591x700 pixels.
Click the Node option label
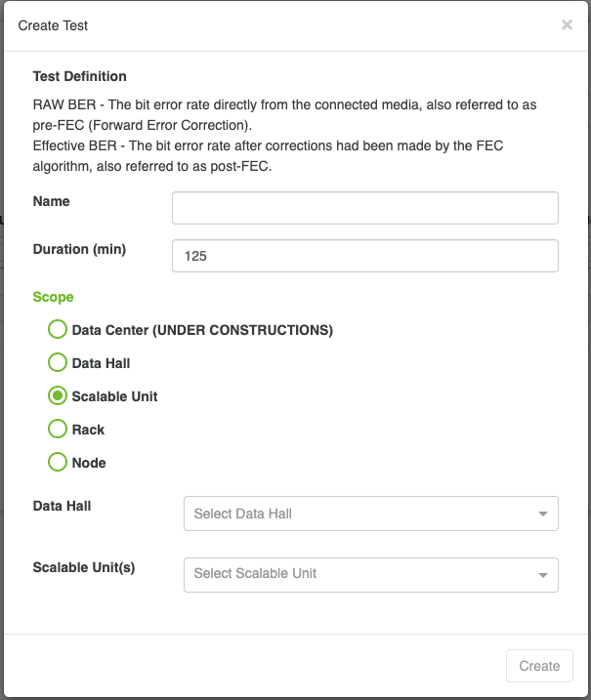pyautogui.click(x=89, y=463)
